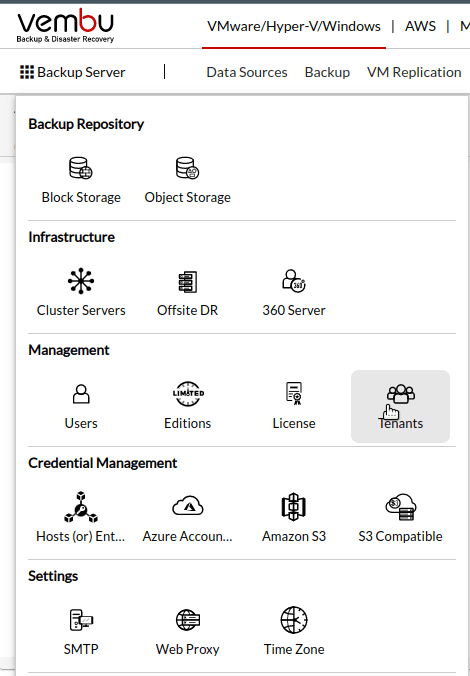
Task: Open the License icon
Action: 294,394
